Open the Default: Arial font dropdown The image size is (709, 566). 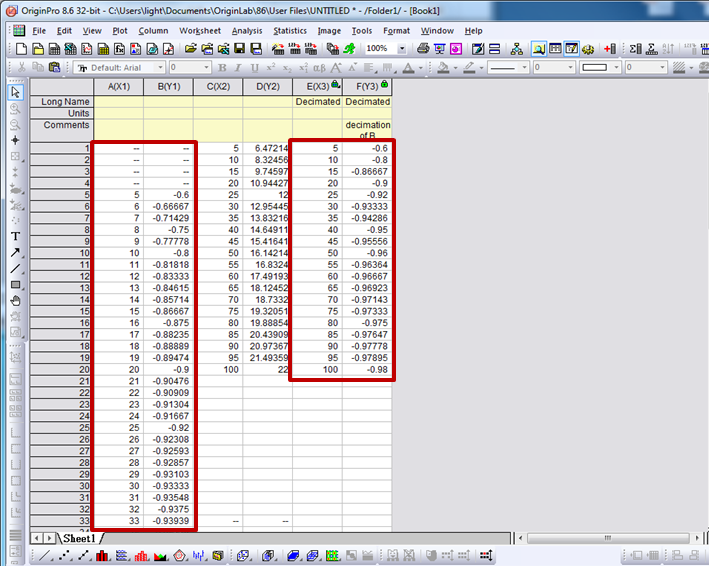[158, 68]
